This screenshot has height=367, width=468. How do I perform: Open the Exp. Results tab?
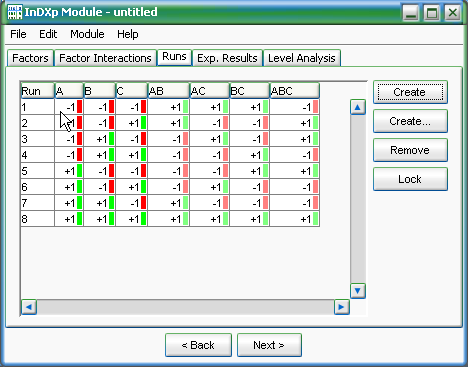[x=227, y=58]
